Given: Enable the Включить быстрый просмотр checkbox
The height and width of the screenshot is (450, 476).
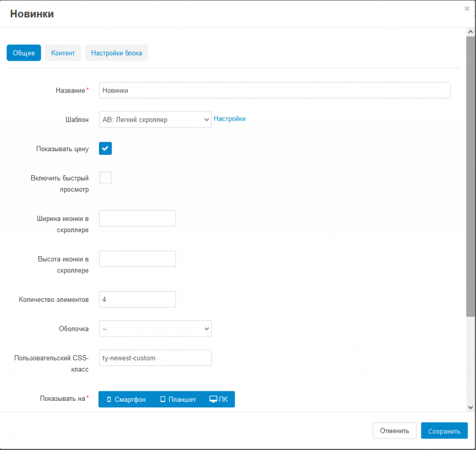Looking at the screenshot, I should (105, 178).
